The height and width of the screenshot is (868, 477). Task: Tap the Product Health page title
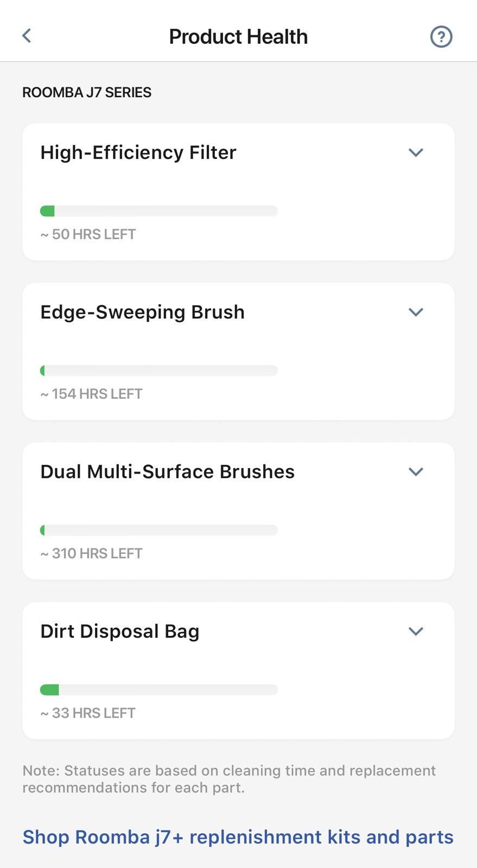coord(238,37)
